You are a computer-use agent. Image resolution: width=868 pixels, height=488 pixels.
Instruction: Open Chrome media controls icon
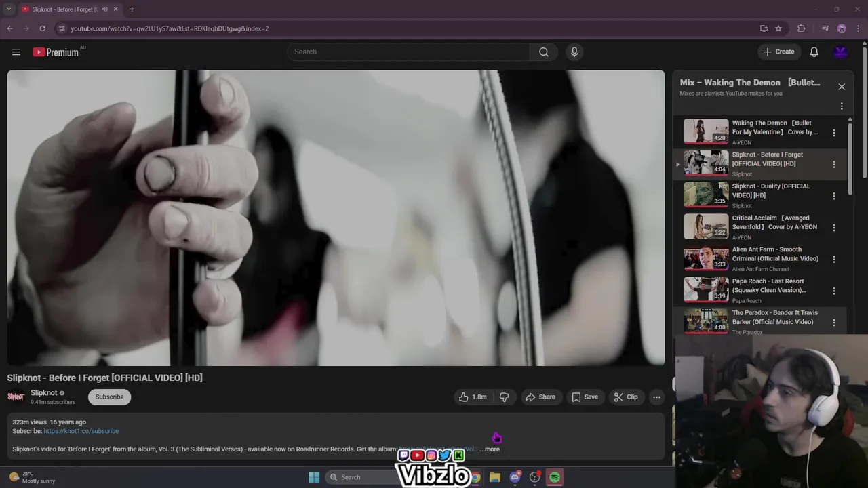(825, 28)
